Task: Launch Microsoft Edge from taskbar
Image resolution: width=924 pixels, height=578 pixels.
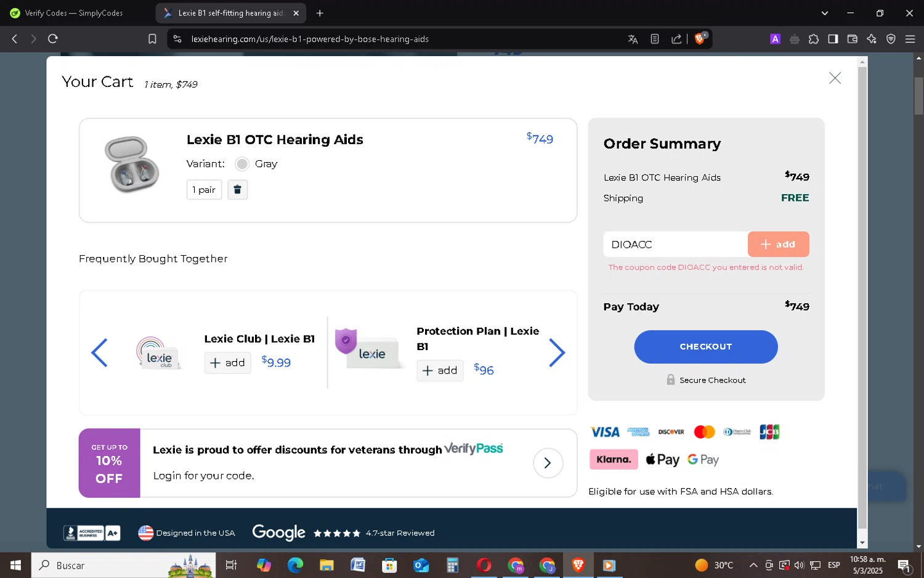Action: [x=295, y=565]
